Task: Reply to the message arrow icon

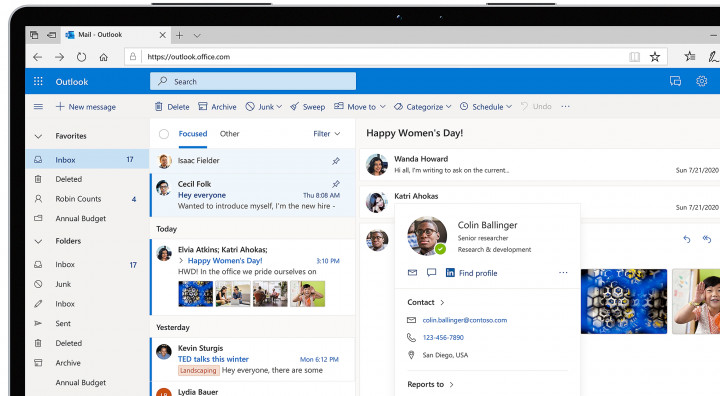Action: pyautogui.click(x=686, y=239)
